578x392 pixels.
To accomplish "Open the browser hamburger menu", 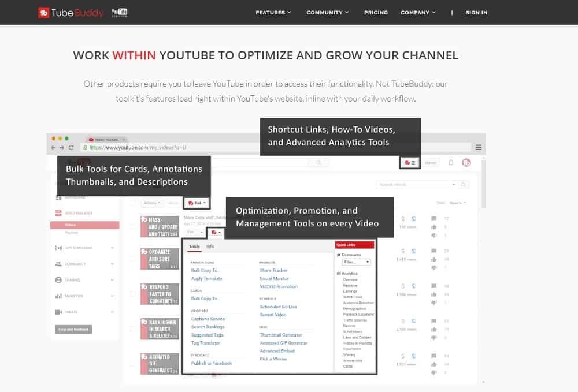I will pyautogui.click(x=479, y=148).
